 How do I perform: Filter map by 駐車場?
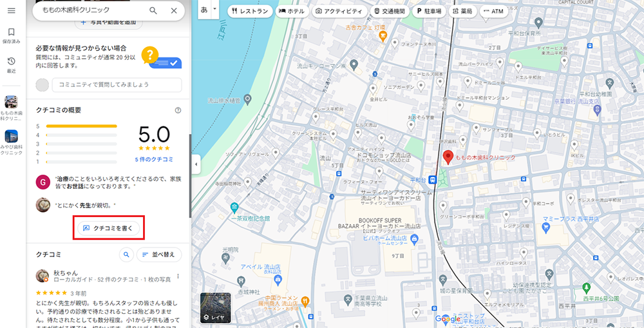pos(427,11)
